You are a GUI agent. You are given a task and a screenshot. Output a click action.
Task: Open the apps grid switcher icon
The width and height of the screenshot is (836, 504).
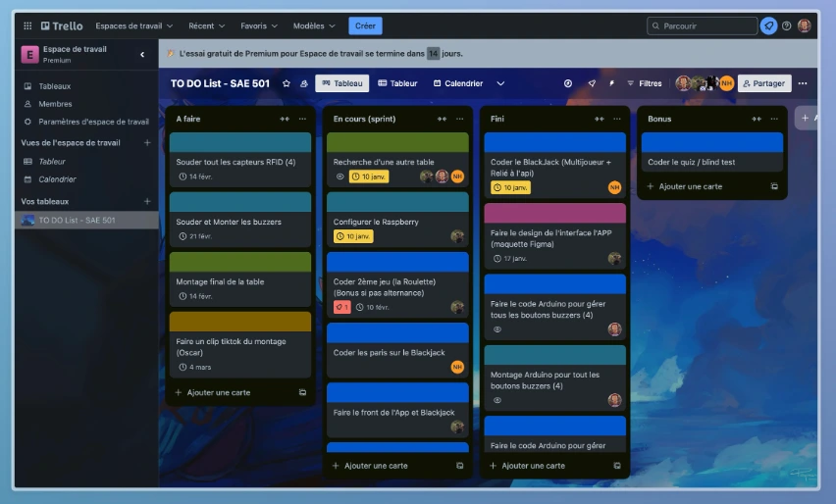click(x=27, y=25)
